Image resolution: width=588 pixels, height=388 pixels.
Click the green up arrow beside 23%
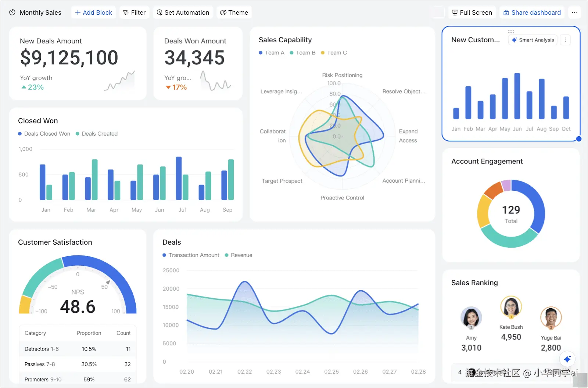24,87
